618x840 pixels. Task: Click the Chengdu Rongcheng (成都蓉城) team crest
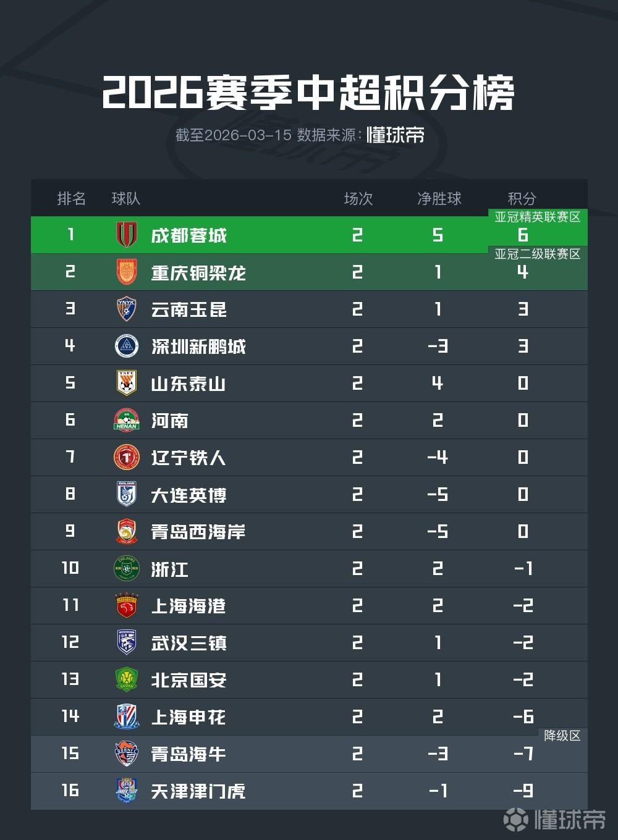pyautogui.click(x=127, y=235)
